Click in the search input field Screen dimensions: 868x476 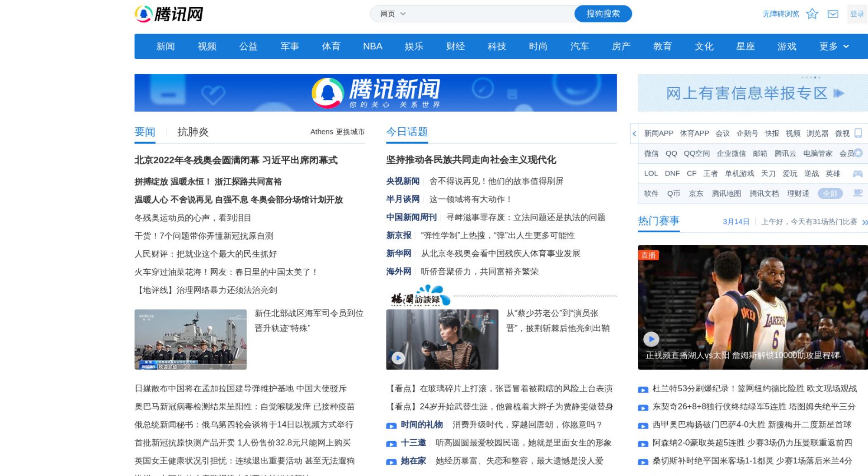[491, 14]
